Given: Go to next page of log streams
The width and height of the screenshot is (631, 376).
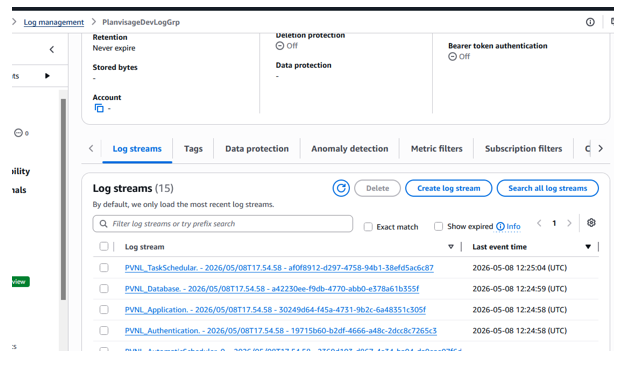Looking at the screenshot, I should click(x=569, y=223).
